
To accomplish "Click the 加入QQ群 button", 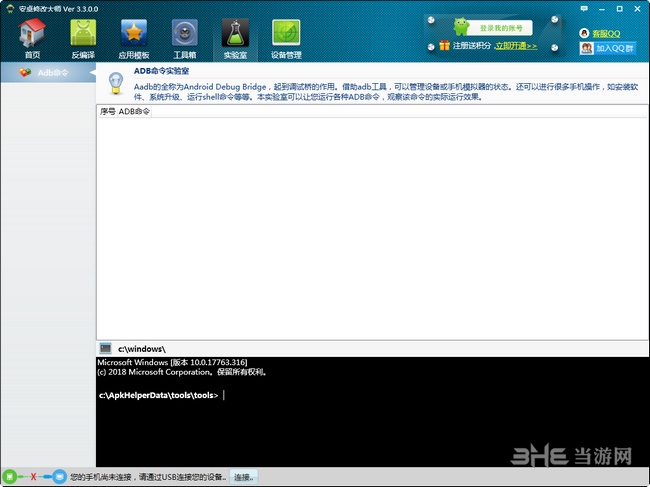I will (608, 48).
